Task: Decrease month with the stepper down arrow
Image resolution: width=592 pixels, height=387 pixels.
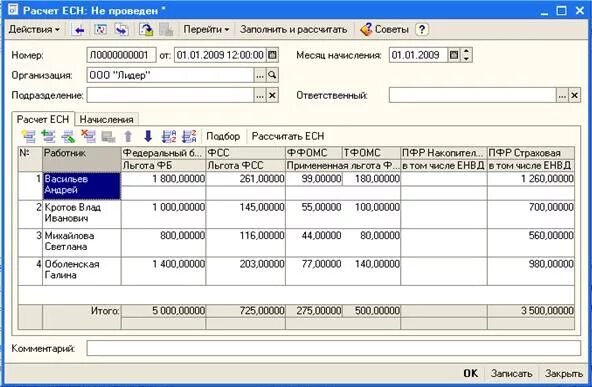Action: (467, 59)
